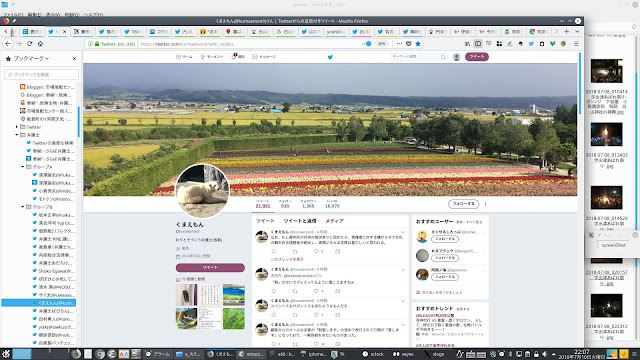Click the purple ツイート button in the top navigation

pyautogui.click(x=477, y=57)
